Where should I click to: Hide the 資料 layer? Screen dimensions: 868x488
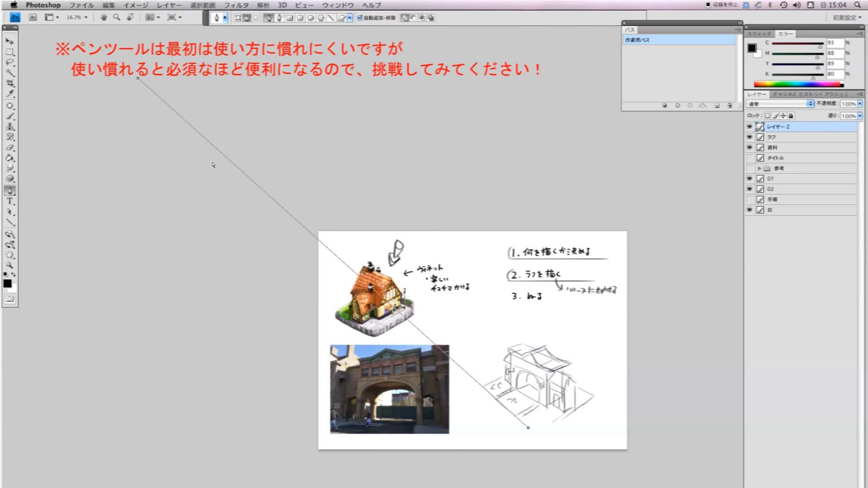point(750,147)
